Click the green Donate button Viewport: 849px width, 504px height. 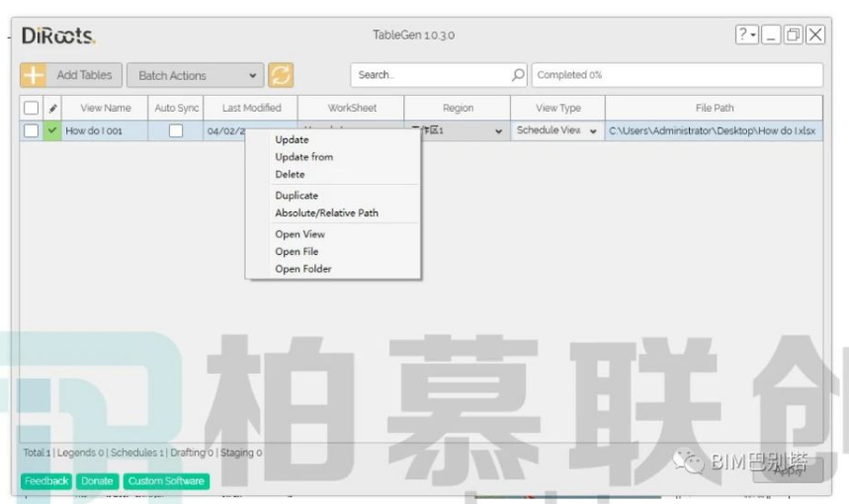(97, 480)
